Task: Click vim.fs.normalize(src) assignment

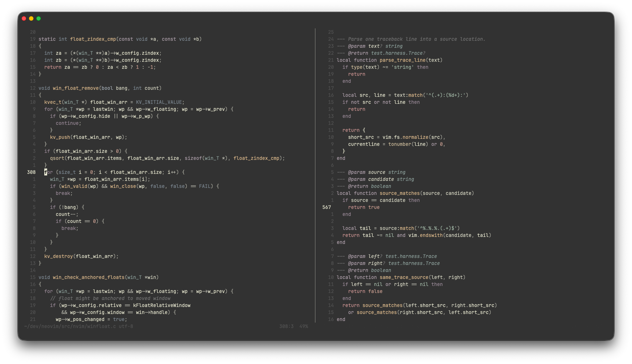Action: (x=397, y=137)
